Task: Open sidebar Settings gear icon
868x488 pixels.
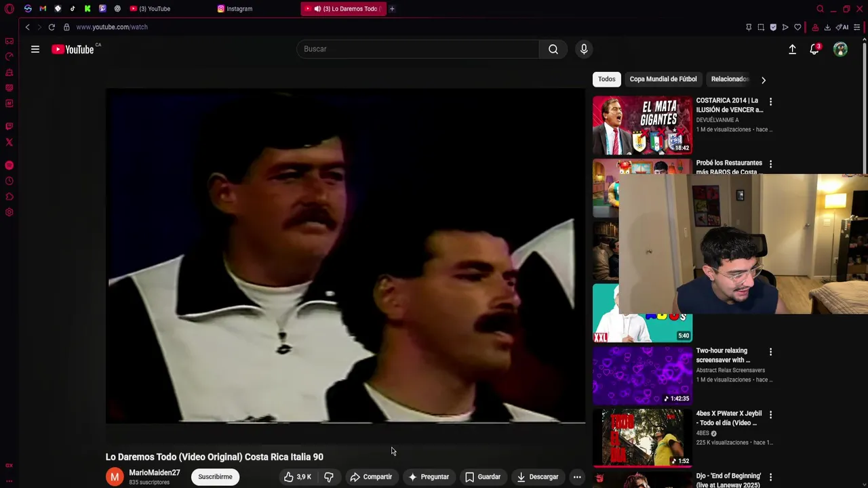Action: (x=9, y=213)
